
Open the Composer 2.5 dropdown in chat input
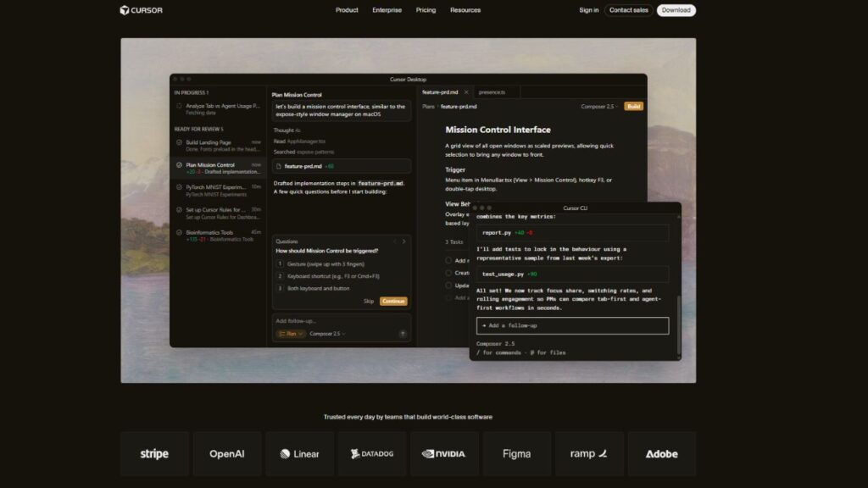pyautogui.click(x=327, y=334)
